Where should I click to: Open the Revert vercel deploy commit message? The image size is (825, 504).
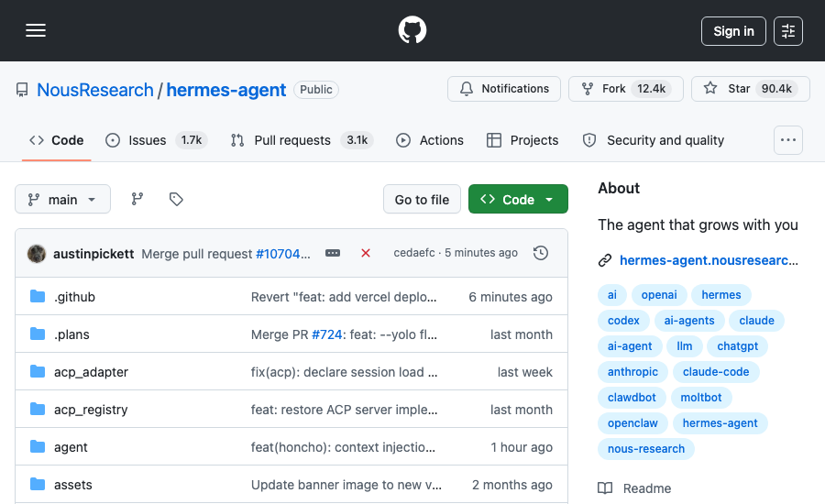344,297
